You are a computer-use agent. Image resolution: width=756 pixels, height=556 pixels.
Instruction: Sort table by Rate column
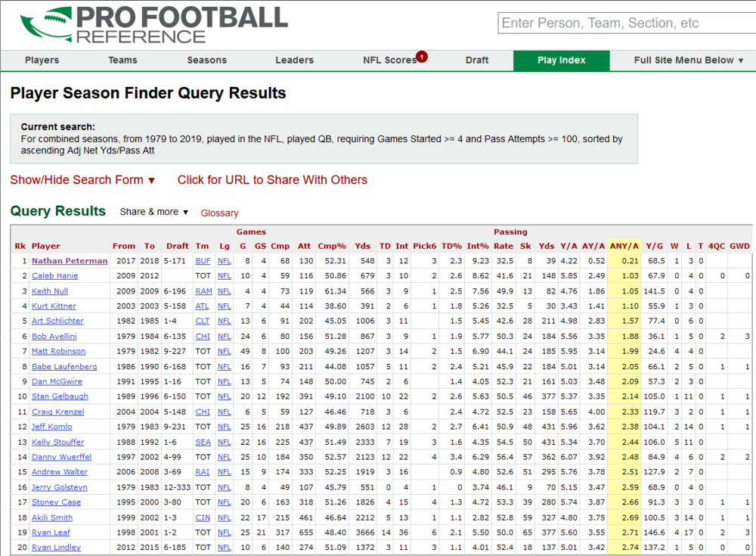(x=503, y=246)
